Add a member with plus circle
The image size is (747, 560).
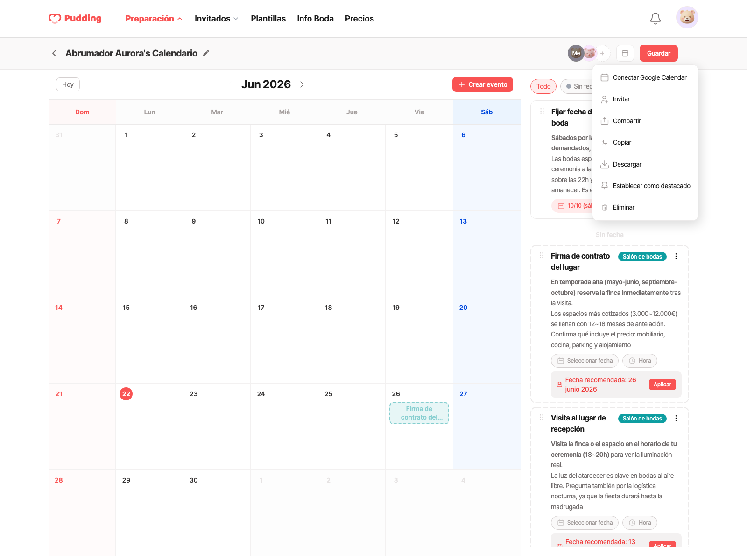pyautogui.click(x=602, y=53)
